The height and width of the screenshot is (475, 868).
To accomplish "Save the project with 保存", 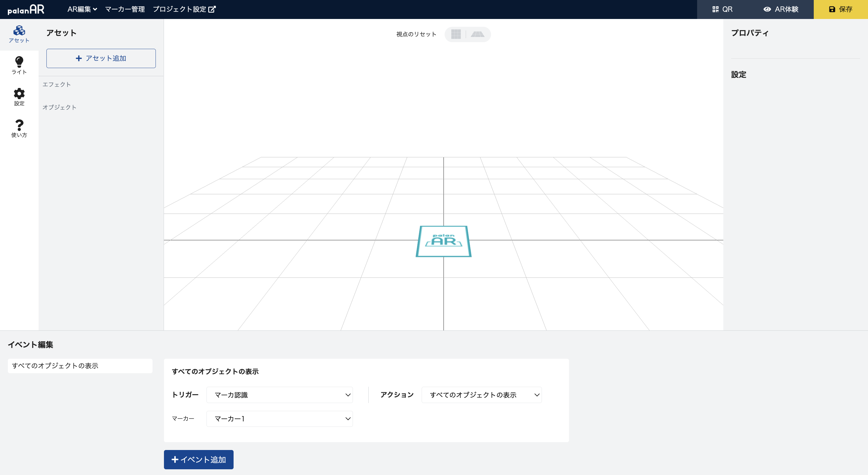I will point(841,9).
